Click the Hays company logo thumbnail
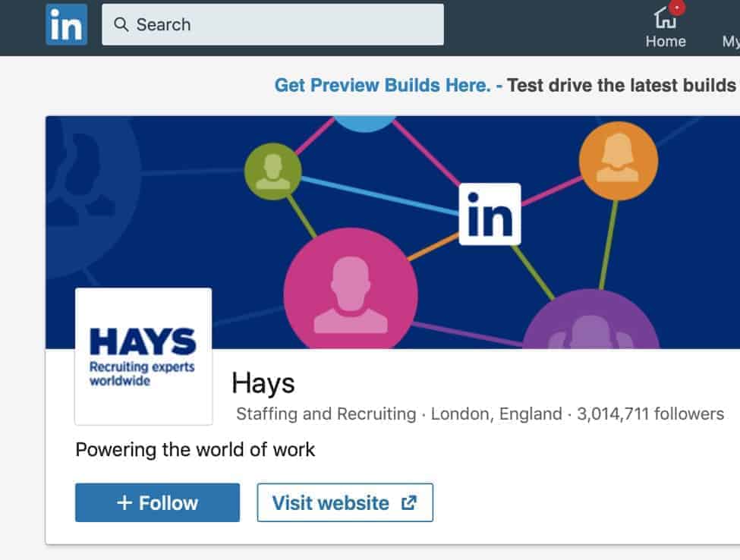 [143, 356]
